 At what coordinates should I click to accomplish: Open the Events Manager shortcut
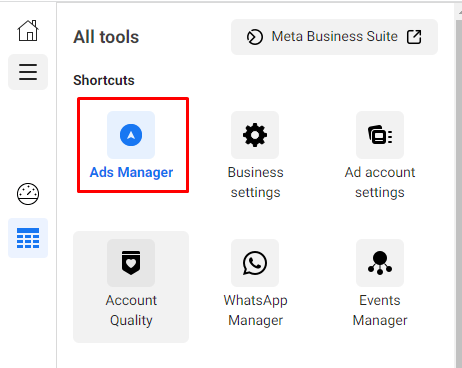[x=380, y=283]
